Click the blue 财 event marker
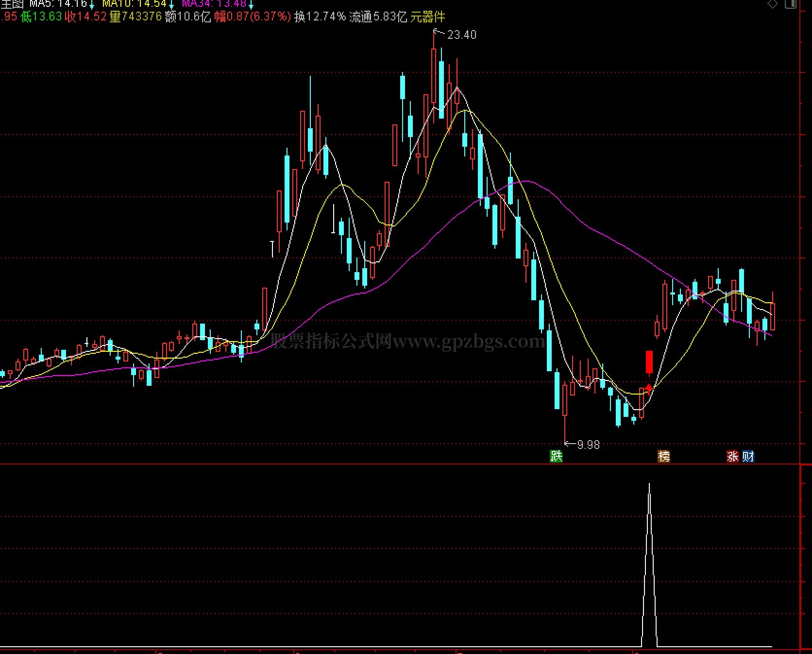This screenshot has width=812, height=654. (x=748, y=456)
